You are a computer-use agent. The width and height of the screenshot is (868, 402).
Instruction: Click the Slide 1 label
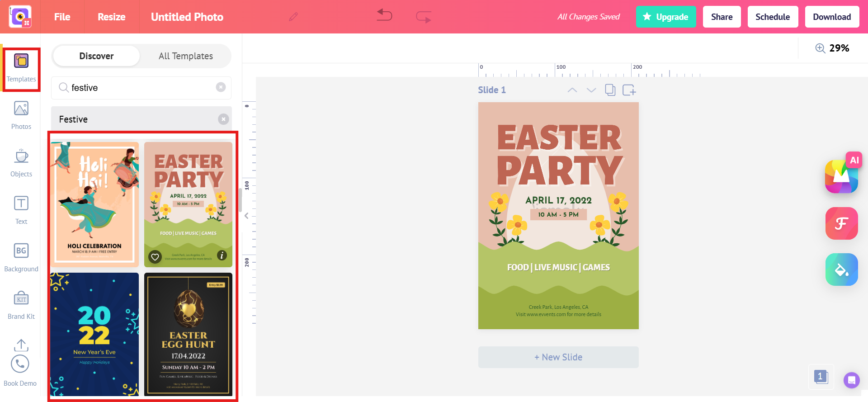[492, 90]
